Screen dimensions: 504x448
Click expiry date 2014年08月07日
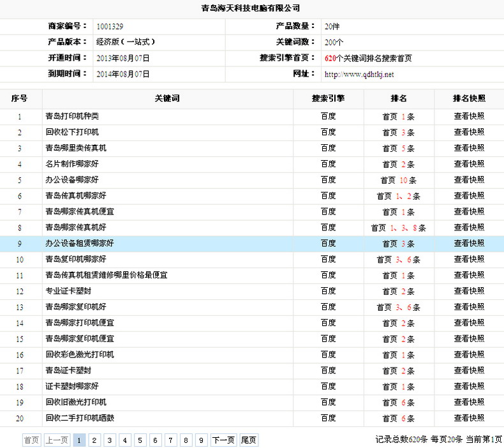[123, 74]
